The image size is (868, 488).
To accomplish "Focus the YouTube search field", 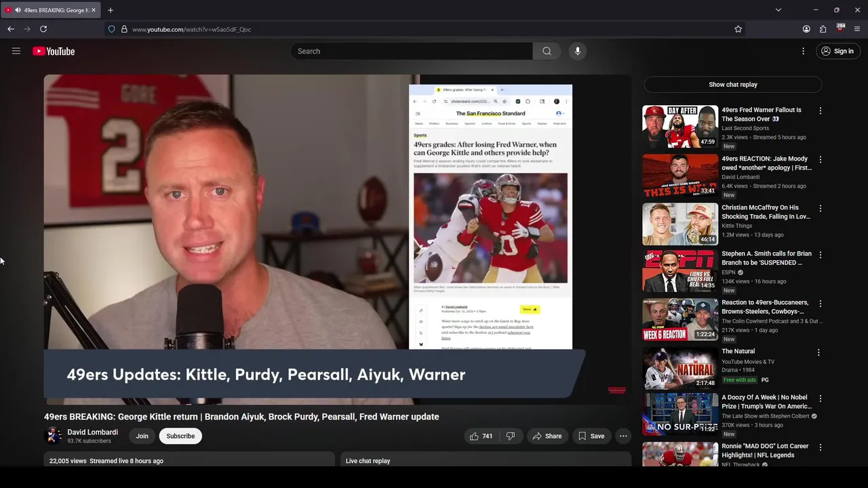I will (x=412, y=51).
